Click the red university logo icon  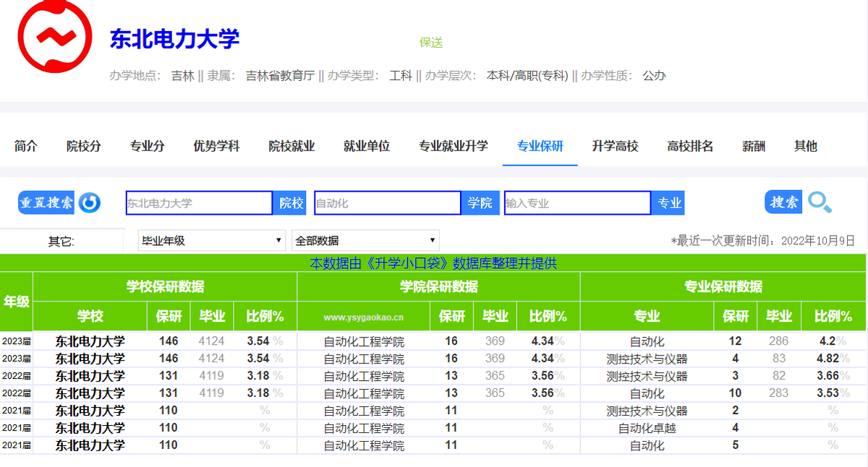[x=54, y=37]
